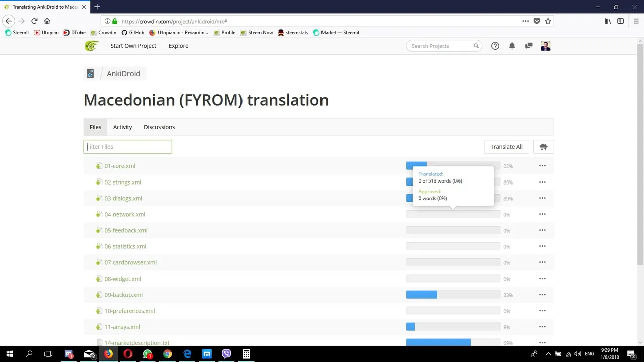Open new browser tab plus button
The width and height of the screenshot is (644, 362).
coord(97,7)
